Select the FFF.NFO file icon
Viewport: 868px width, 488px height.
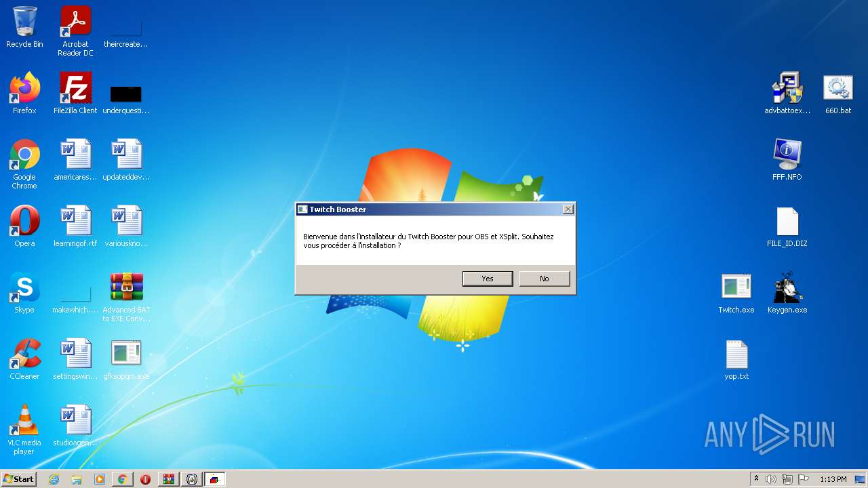coord(787,160)
